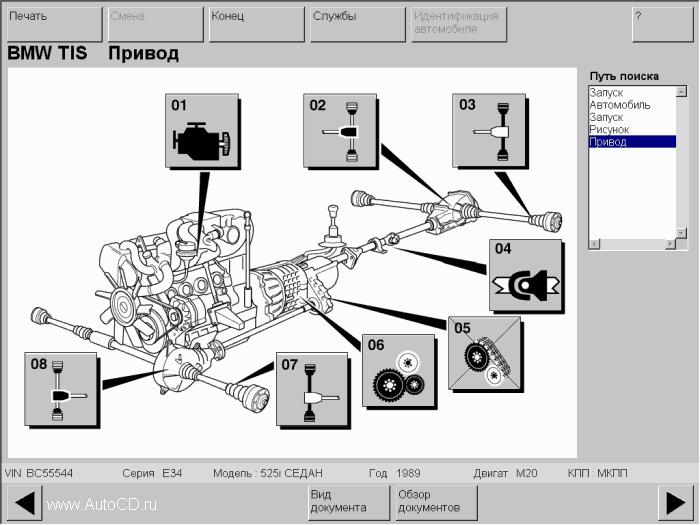Go back with left arrow button
The image size is (700, 525).
[x=25, y=503]
